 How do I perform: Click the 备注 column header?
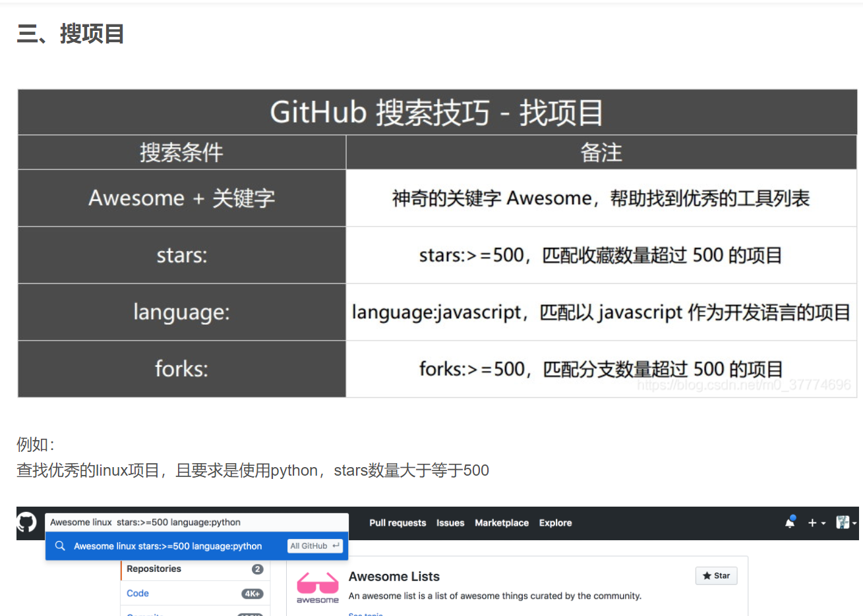coord(601,153)
